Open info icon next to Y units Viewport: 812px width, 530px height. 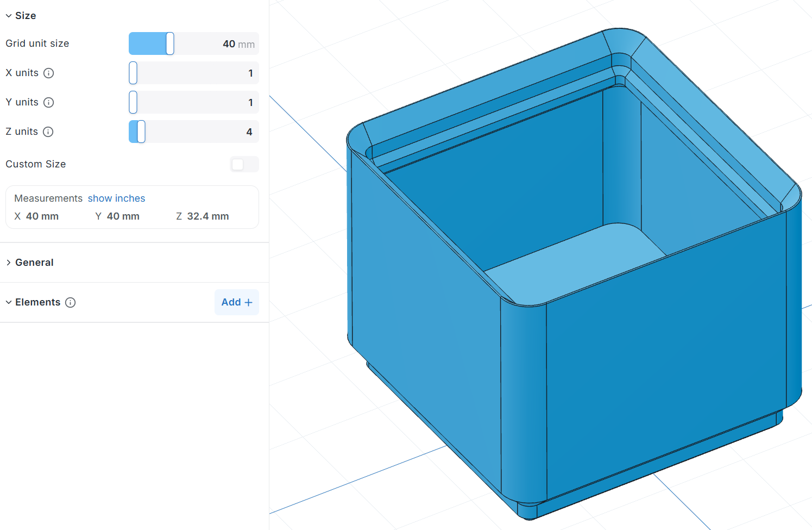pyautogui.click(x=49, y=102)
